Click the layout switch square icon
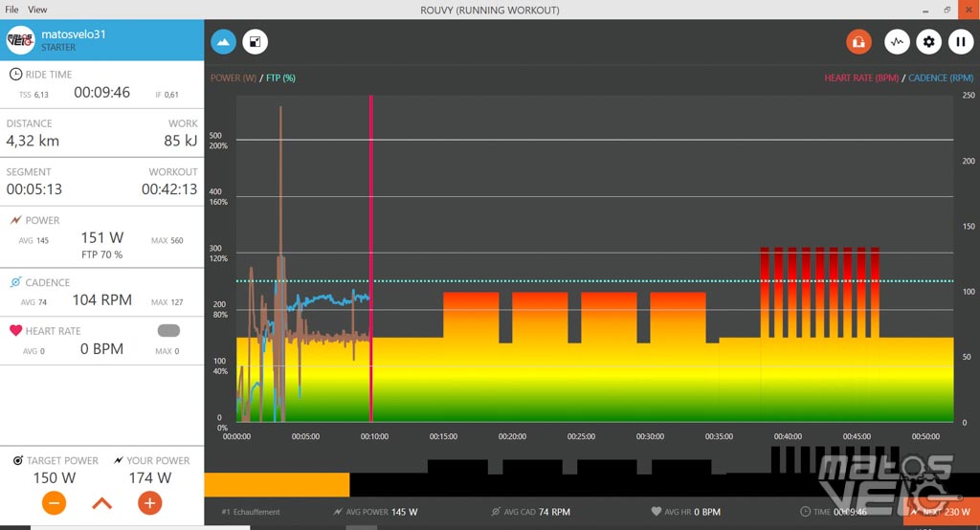 click(255, 42)
